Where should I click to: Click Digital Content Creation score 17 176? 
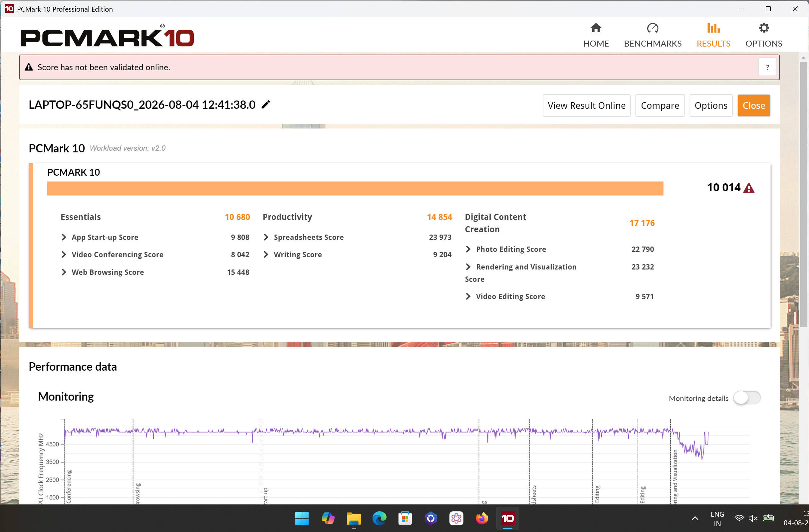[x=642, y=223]
